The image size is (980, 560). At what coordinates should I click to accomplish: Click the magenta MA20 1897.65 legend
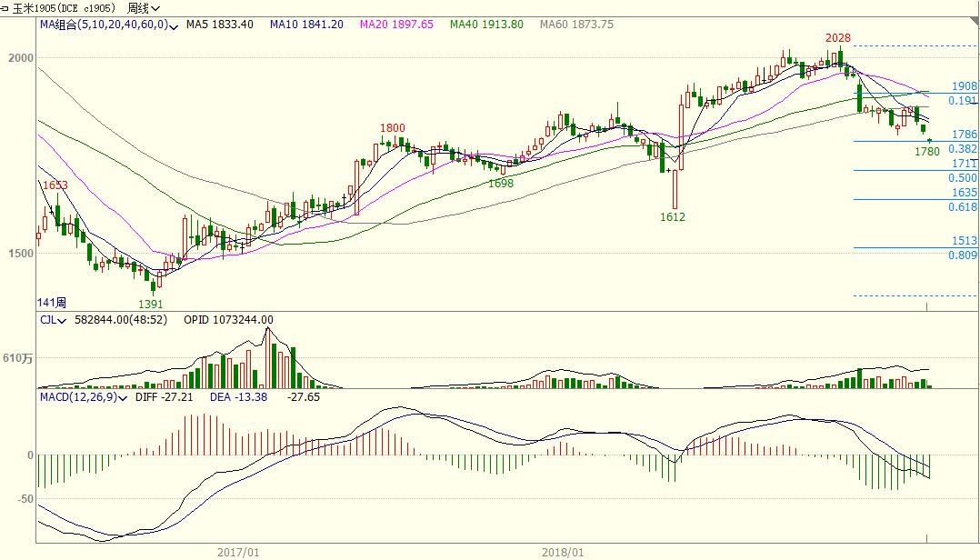(x=396, y=25)
